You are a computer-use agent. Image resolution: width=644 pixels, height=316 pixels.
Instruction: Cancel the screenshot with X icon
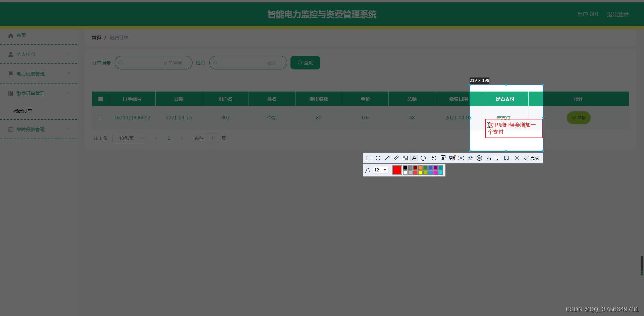[517, 158]
